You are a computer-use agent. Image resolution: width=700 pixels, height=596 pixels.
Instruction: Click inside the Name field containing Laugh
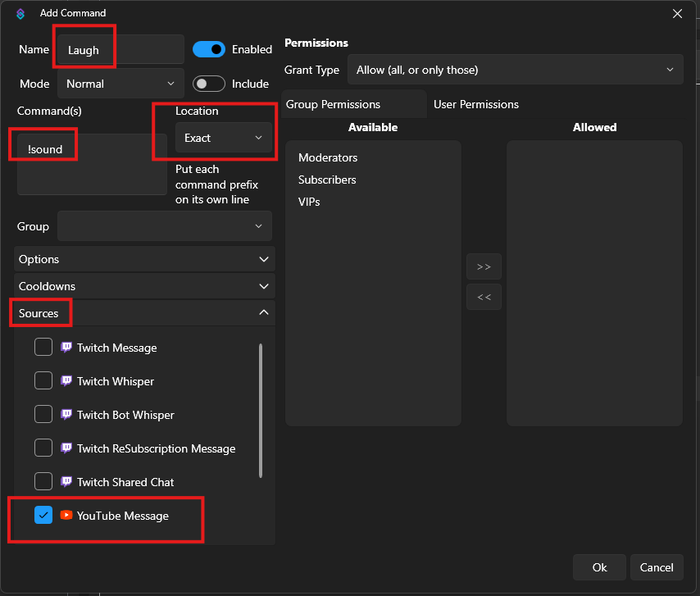coord(120,50)
